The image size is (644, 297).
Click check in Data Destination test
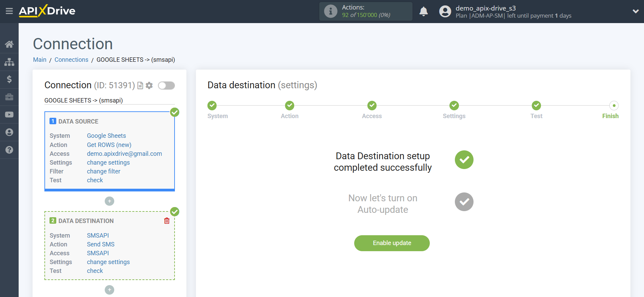[x=95, y=271]
